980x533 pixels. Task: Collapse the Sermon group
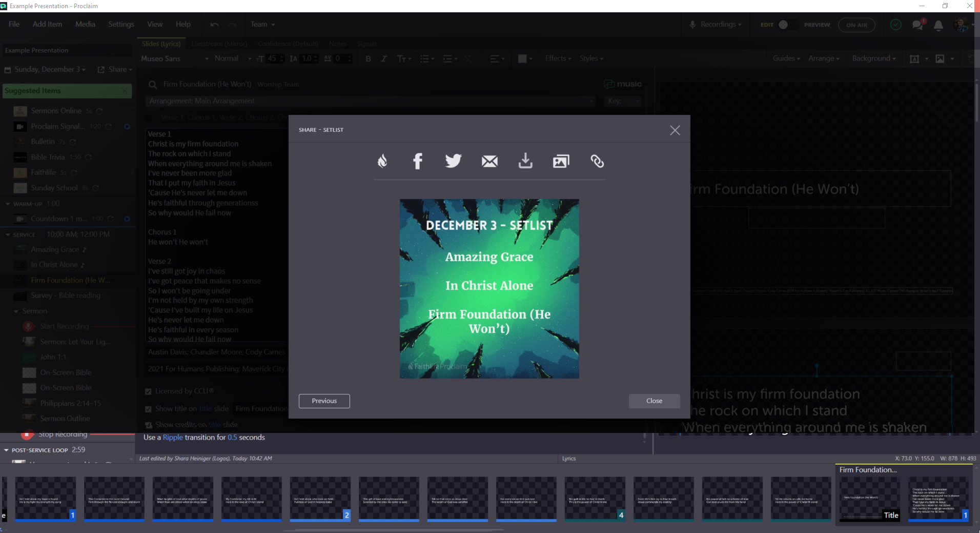[16, 311]
